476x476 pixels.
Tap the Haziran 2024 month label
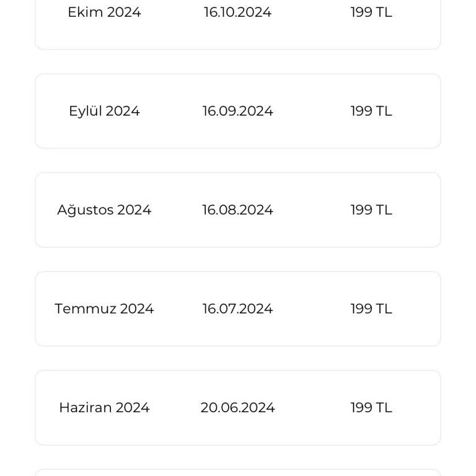pyautogui.click(x=104, y=408)
